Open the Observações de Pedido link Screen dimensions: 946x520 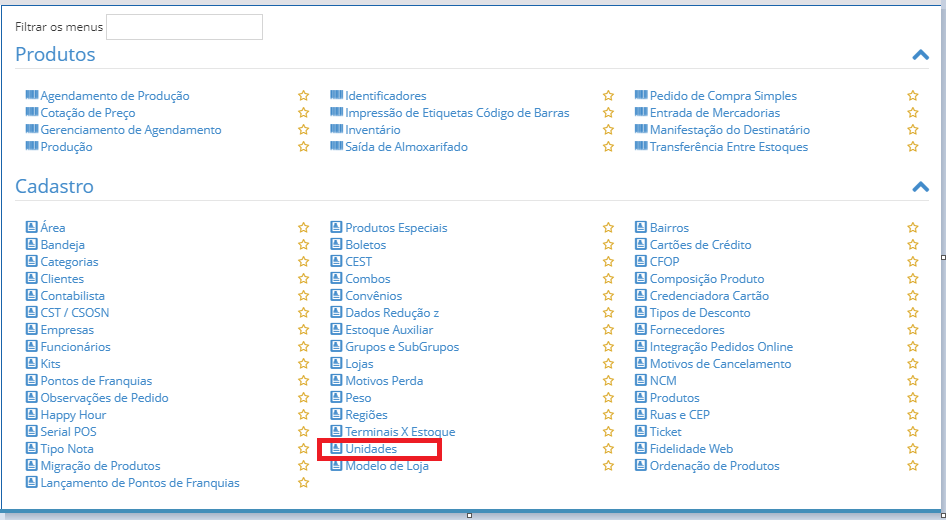(104, 398)
